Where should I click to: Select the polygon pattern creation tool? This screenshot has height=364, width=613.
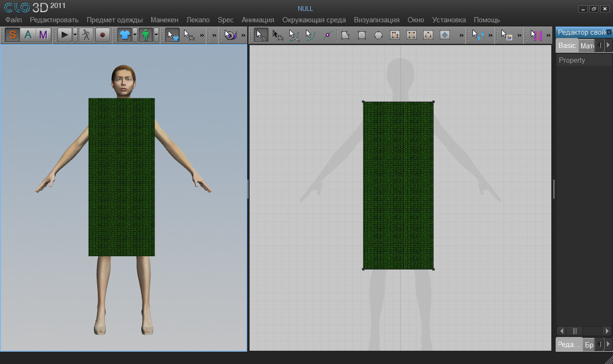pos(345,35)
